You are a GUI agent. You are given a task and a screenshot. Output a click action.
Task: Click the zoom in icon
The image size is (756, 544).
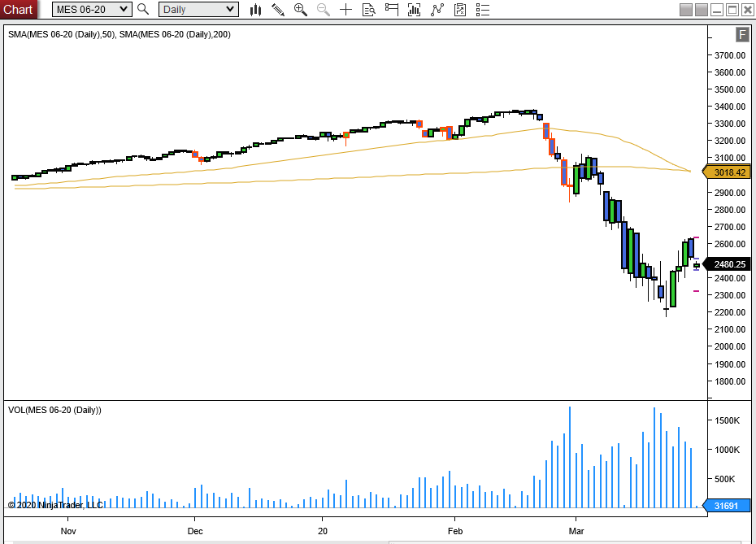point(301,10)
